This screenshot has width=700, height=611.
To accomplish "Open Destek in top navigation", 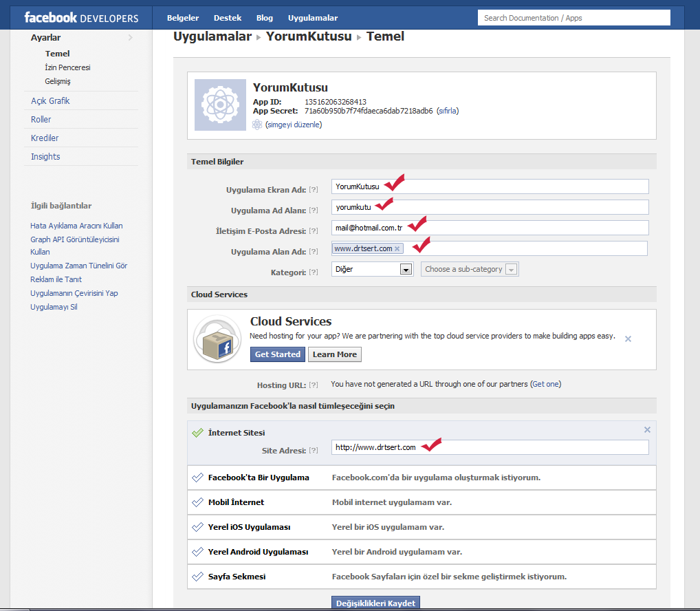I will pos(227,18).
